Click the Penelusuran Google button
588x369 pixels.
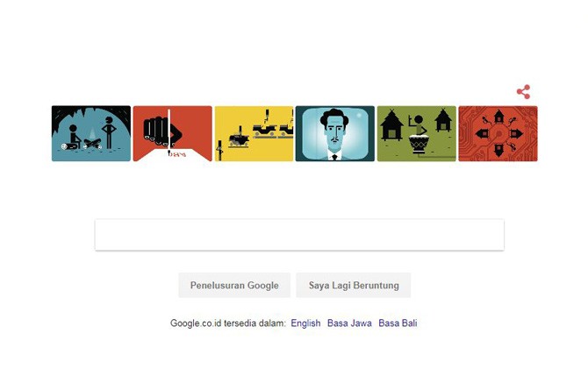pos(234,285)
